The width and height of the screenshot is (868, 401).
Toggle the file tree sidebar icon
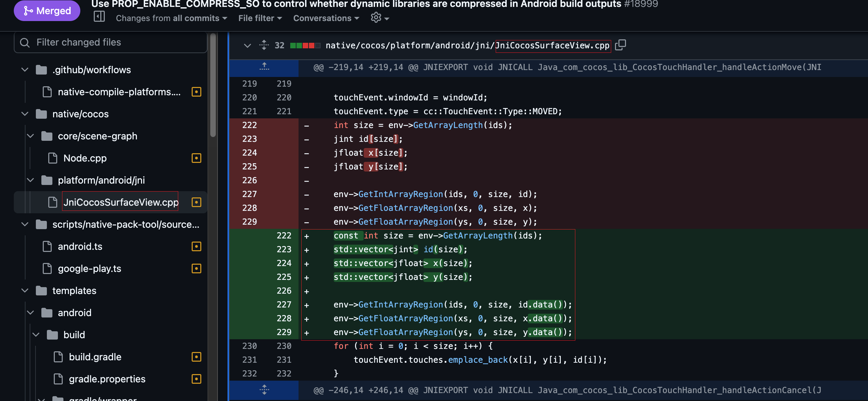(x=99, y=17)
